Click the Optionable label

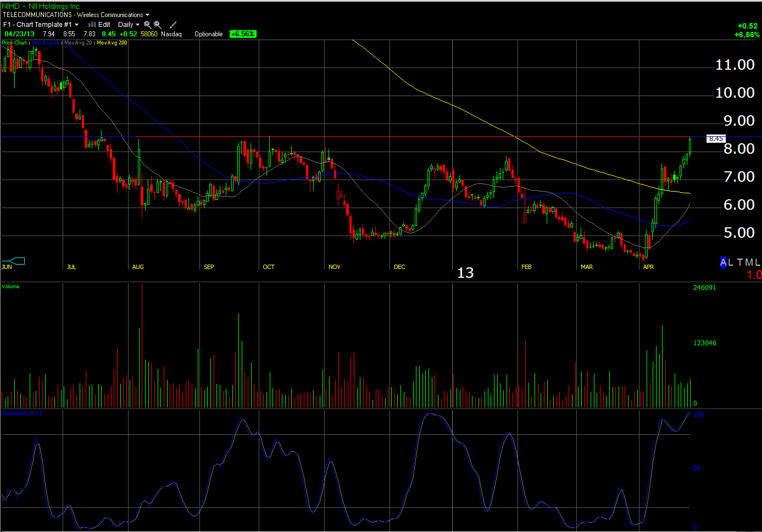(208, 34)
